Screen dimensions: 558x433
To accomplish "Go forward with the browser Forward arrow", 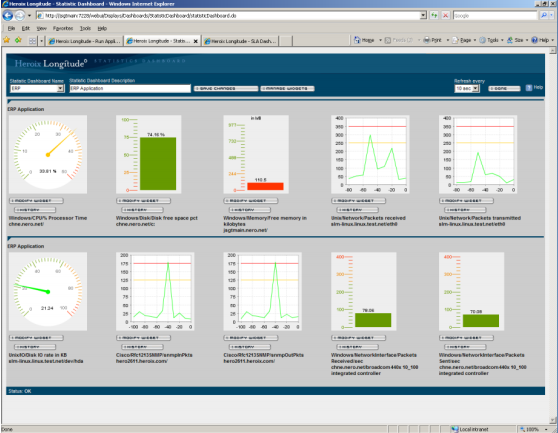I will coord(20,16).
